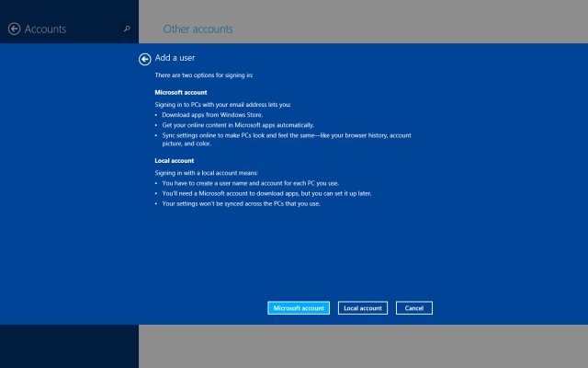The image size is (588, 368).
Task: Click the 'Add a user' title
Action: (x=175, y=58)
